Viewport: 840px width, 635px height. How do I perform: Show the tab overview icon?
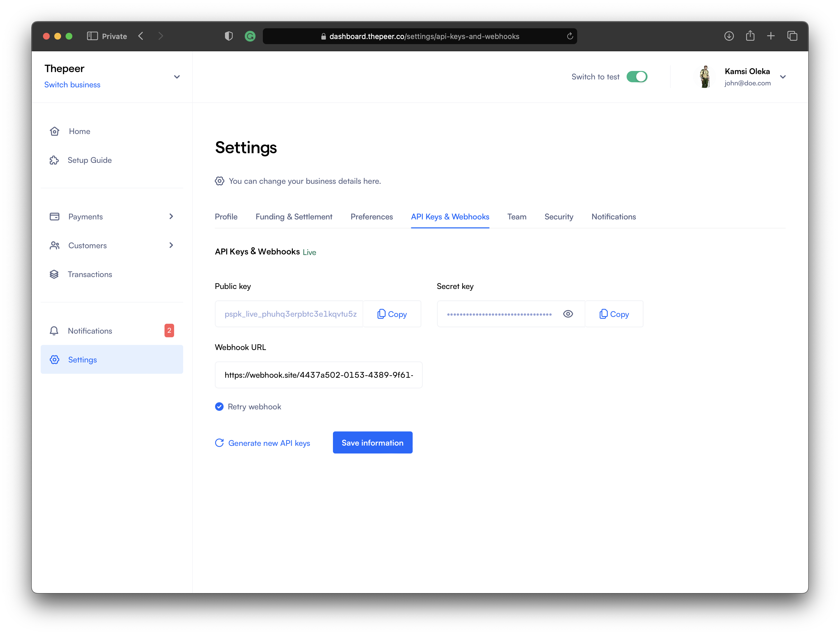[792, 36]
